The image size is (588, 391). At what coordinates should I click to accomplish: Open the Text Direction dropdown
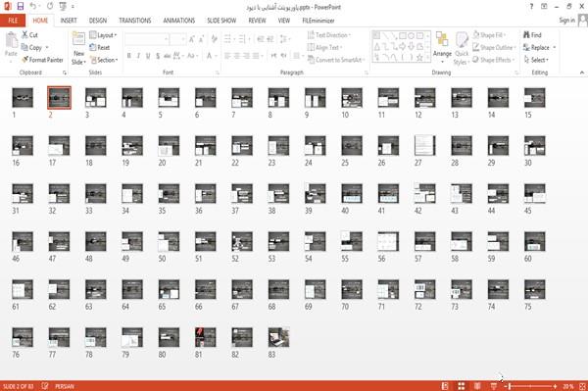[329, 35]
